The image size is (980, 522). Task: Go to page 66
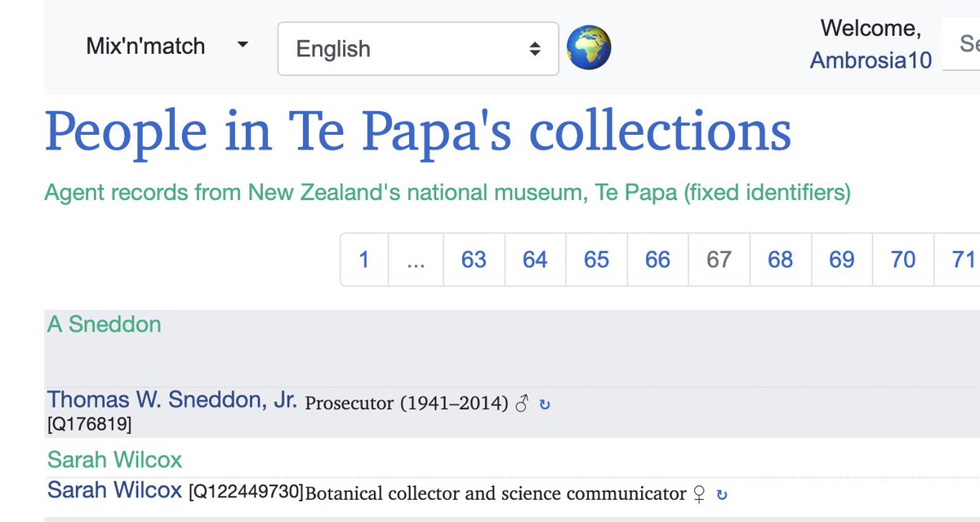[657, 260]
